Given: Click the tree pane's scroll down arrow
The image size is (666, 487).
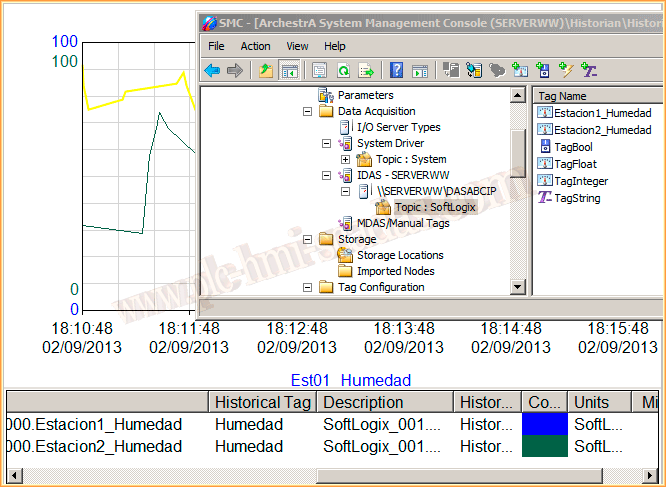Looking at the screenshot, I should (x=518, y=288).
